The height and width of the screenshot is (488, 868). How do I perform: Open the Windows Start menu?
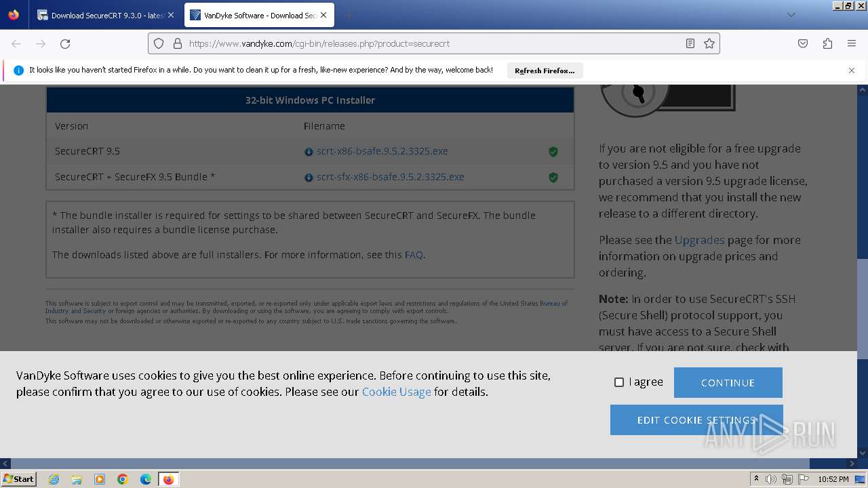click(19, 479)
